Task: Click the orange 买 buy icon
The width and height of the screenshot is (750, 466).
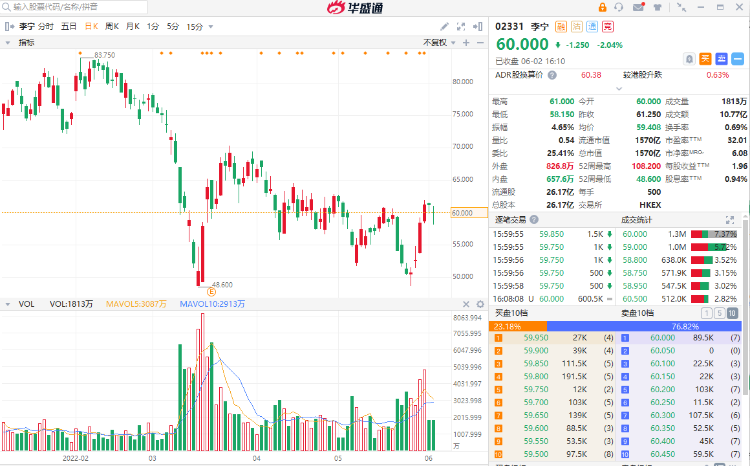Action: coord(705,59)
